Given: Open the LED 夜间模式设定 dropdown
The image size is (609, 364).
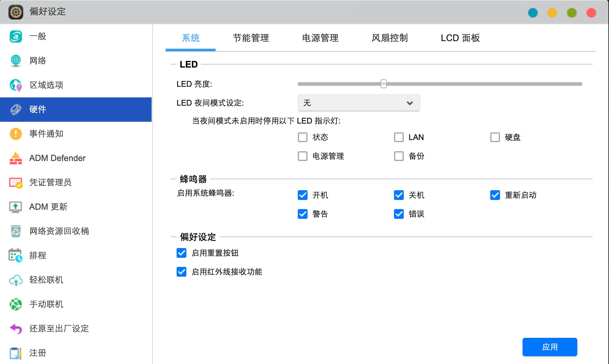Looking at the screenshot, I should (x=359, y=103).
